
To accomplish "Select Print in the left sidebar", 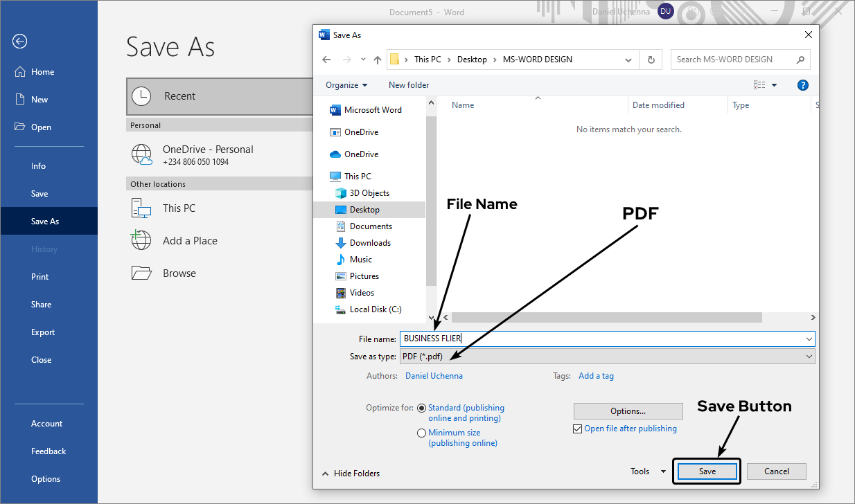I will coord(40,277).
